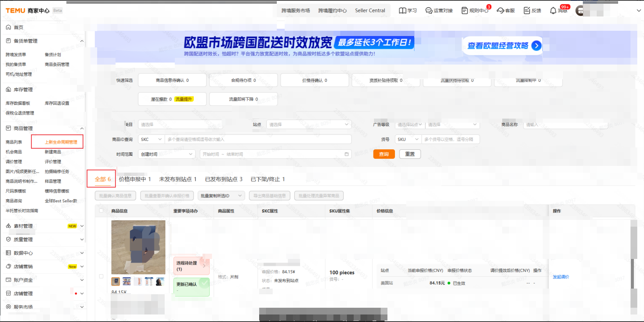This screenshot has width=644, height=322.
Task: Open the 批量复制所选ID dropdown
Action: tap(221, 196)
